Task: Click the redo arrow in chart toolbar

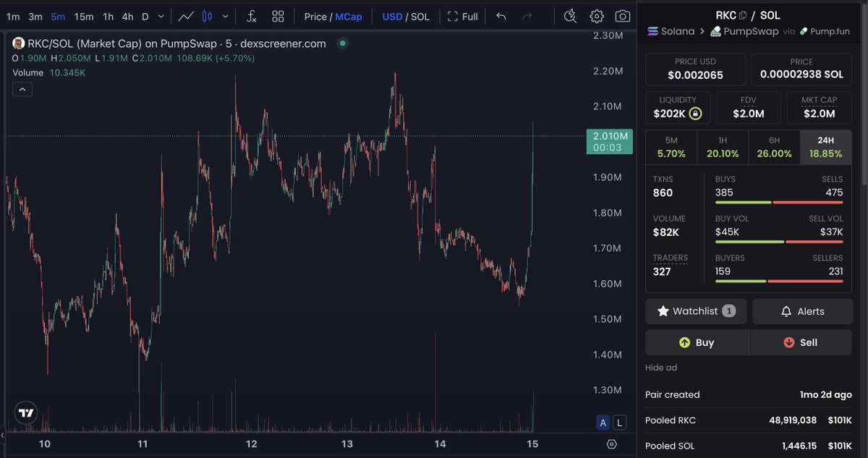Action: (x=527, y=16)
